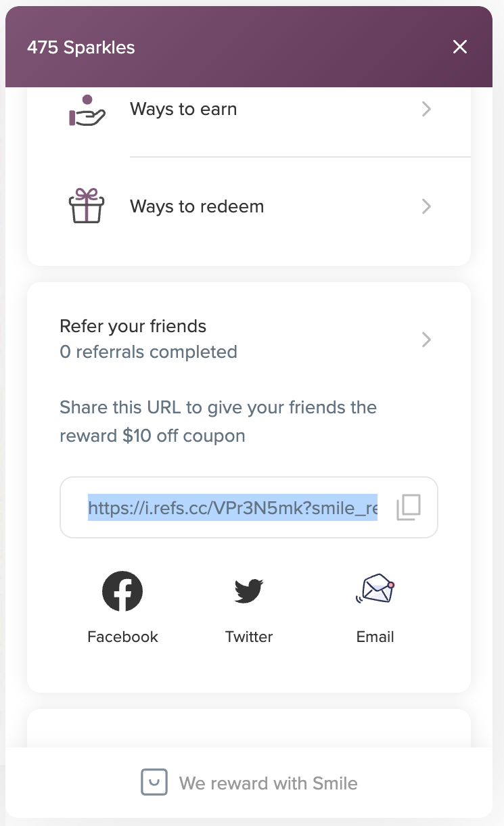Open the Ways to earn item
Image resolution: width=504 pixels, height=826 pixels.
click(249, 109)
